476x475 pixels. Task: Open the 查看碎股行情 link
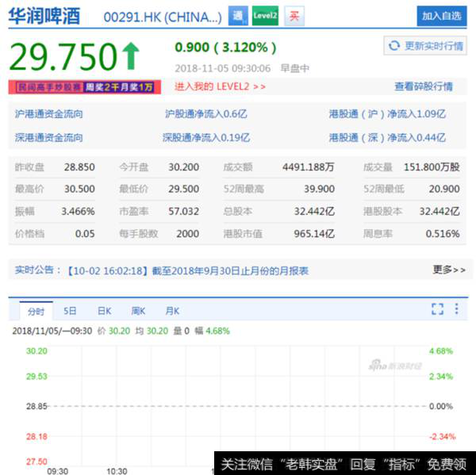pyautogui.click(x=424, y=86)
